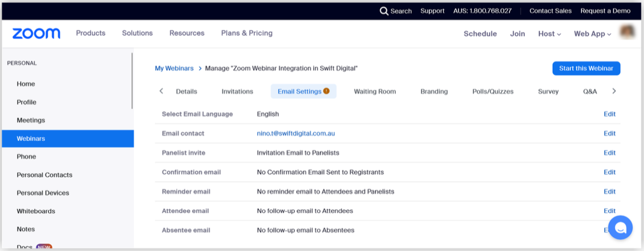The width and height of the screenshot is (644, 251).
Task: Edit the Email contact row
Action: [609, 133]
